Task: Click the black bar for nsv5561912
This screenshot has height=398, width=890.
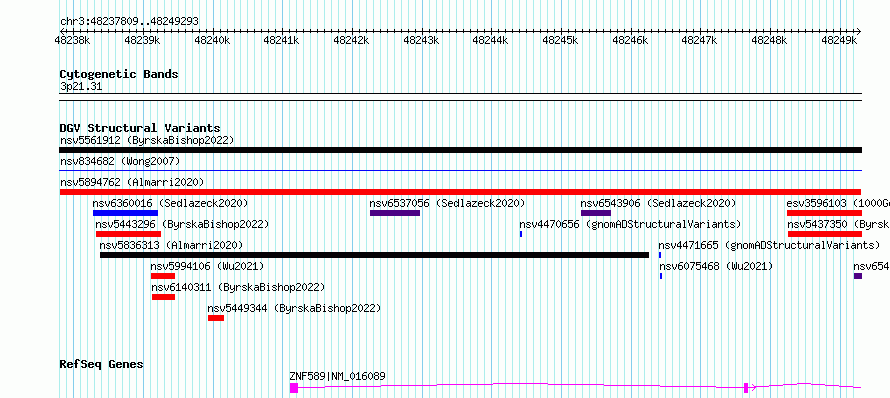Action: 460,150
